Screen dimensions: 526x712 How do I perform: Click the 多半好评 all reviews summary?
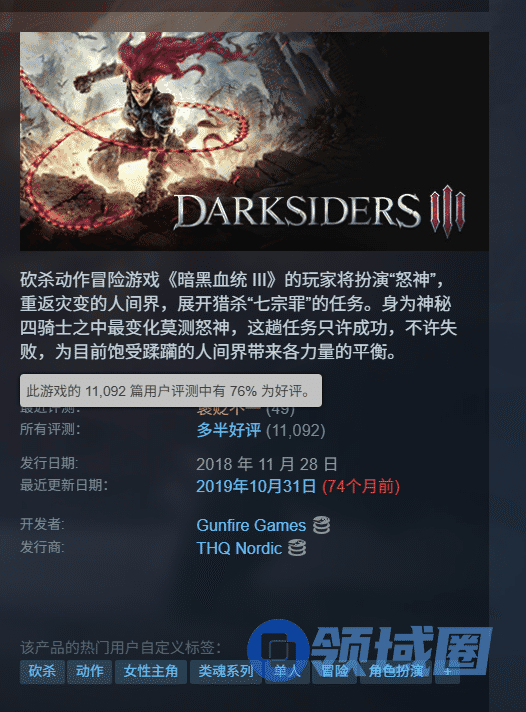[228, 430]
